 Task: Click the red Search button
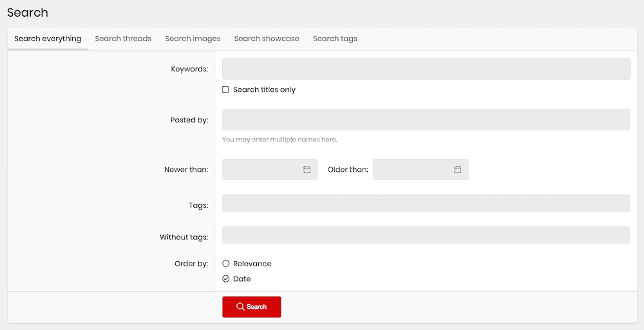[x=252, y=307]
